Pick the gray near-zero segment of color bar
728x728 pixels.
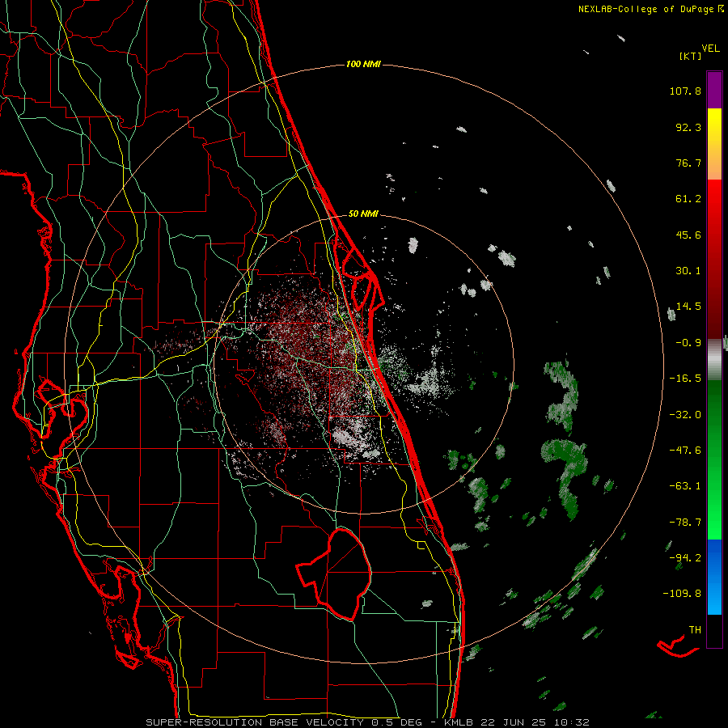click(714, 359)
